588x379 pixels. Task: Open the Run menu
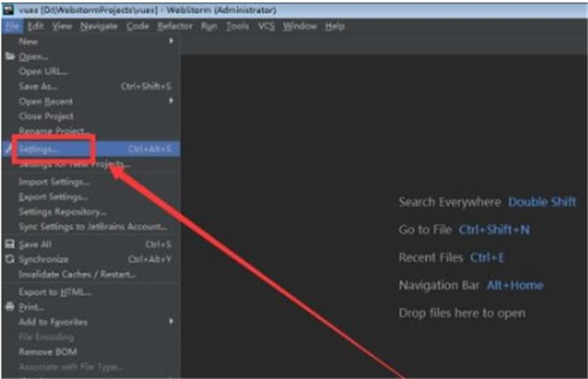pos(209,26)
